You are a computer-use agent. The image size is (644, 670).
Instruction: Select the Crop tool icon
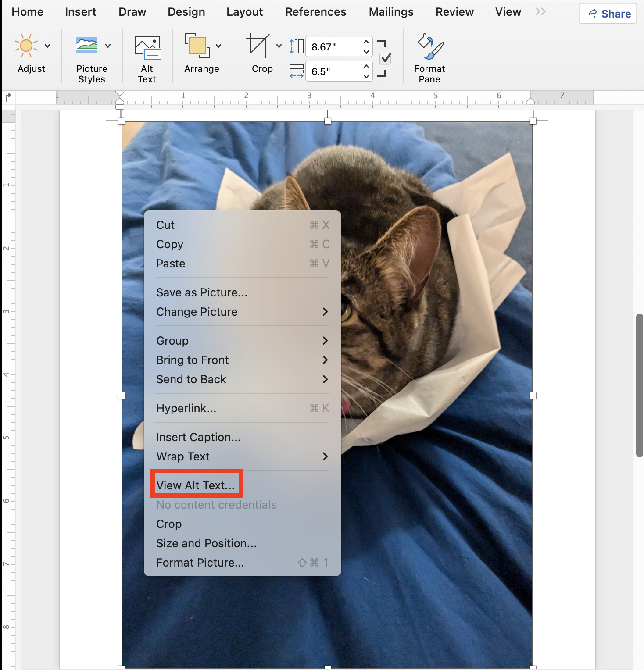point(258,46)
